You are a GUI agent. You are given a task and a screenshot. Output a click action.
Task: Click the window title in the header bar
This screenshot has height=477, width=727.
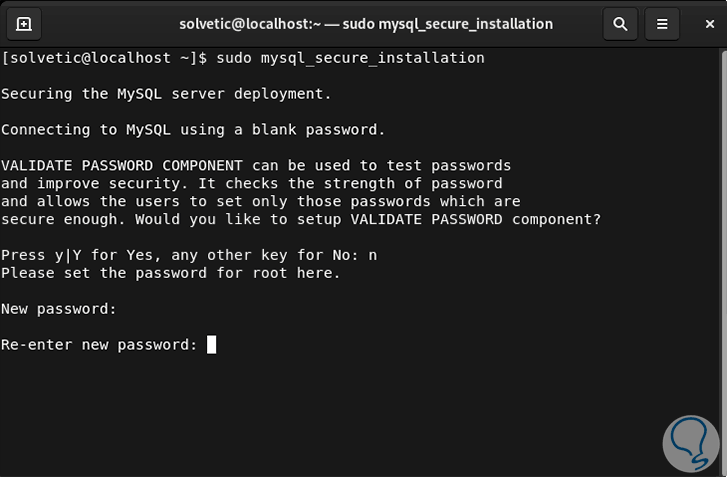point(365,23)
